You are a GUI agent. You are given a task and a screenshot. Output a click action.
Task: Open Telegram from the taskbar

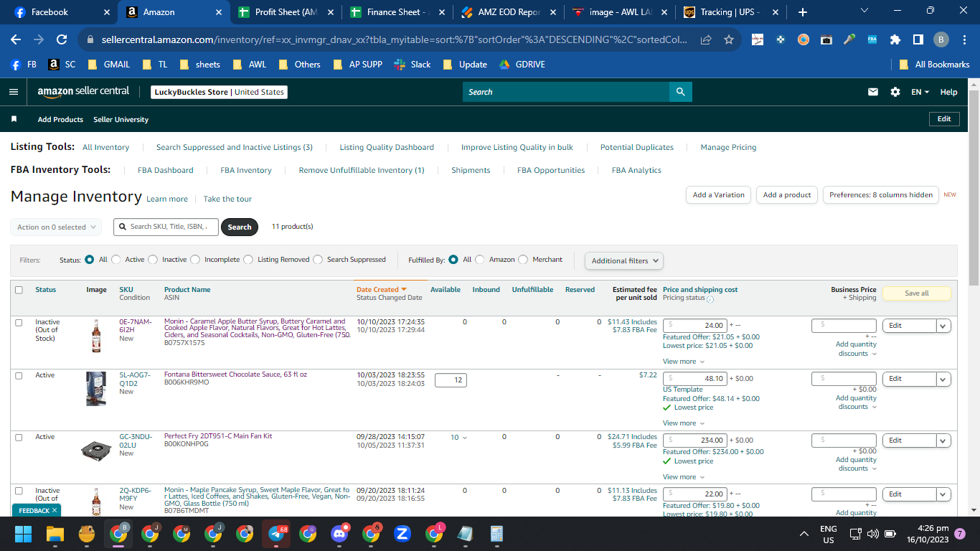[x=276, y=534]
